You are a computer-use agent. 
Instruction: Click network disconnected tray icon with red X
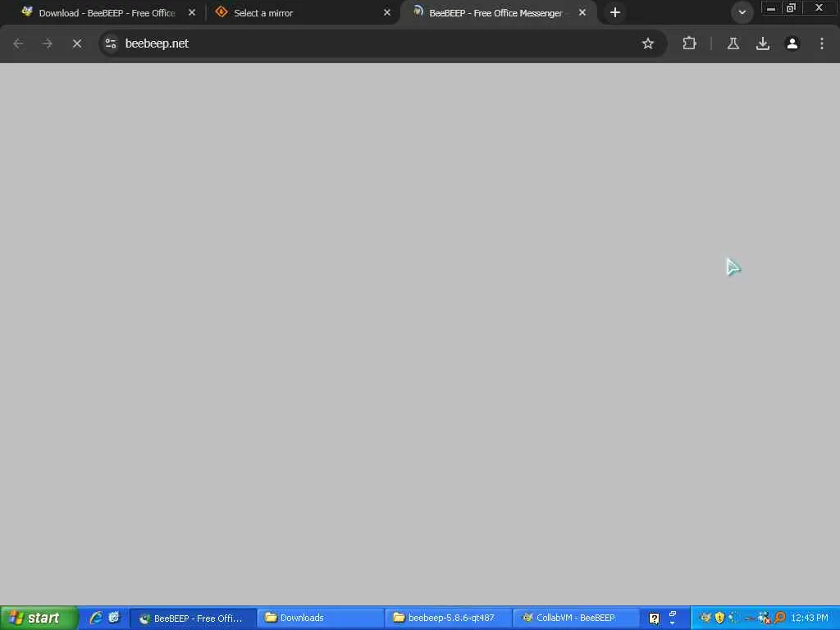pyautogui.click(x=765, y=619)
